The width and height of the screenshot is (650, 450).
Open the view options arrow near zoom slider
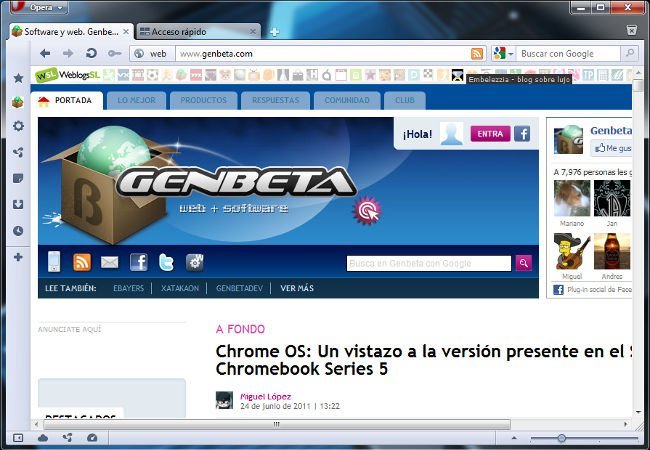tap(514, 438)
